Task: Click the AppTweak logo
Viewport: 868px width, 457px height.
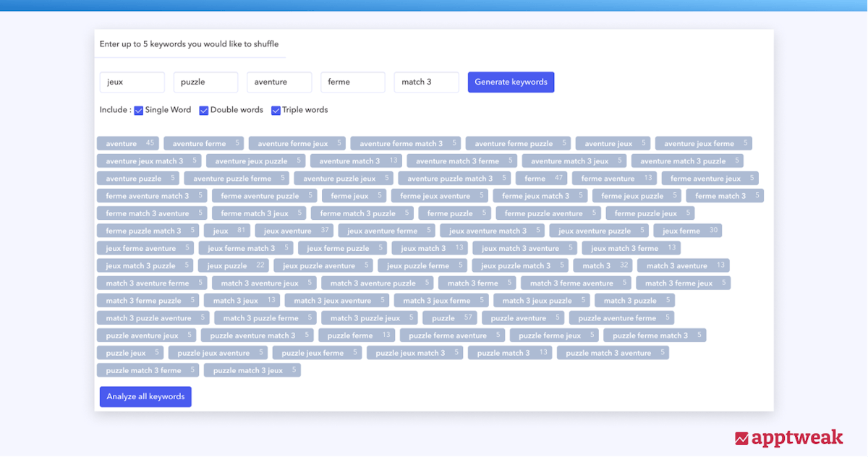Action: [788, 437]
